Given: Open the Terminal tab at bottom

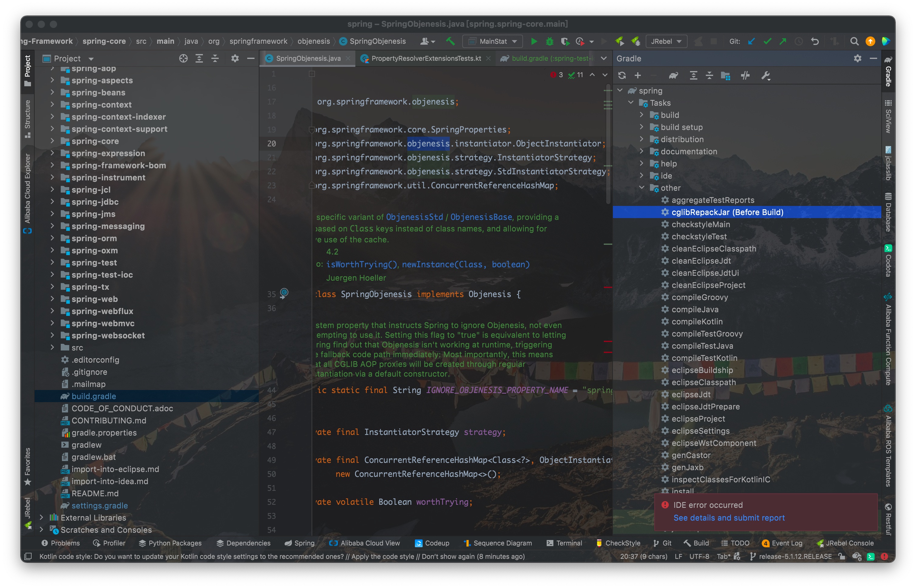Looking at the screenshot, I should [564, 542].
